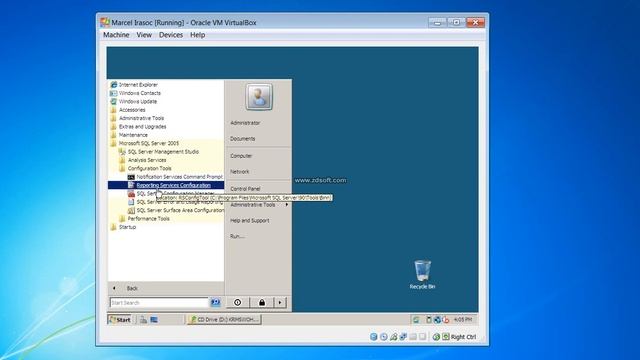Open Notification Services Command Prompt
The height and width of the screenshot is (360, 640).
[x=180, y=177]
